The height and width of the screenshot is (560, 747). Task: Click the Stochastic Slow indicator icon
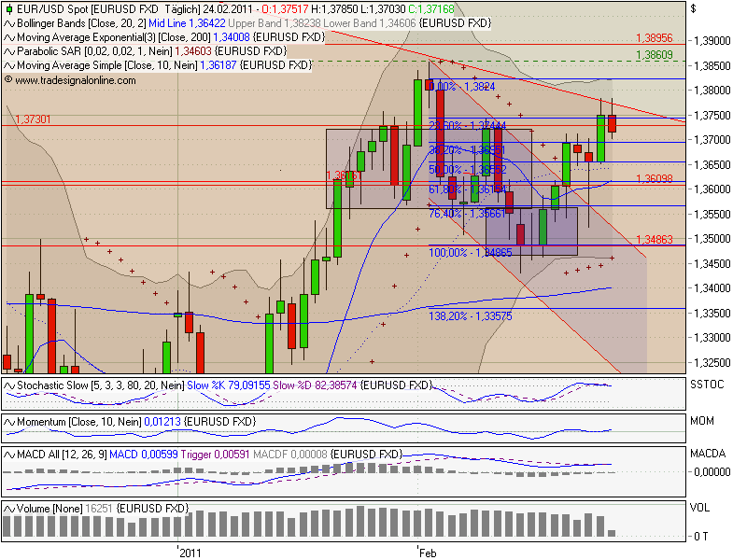[9, 384]
